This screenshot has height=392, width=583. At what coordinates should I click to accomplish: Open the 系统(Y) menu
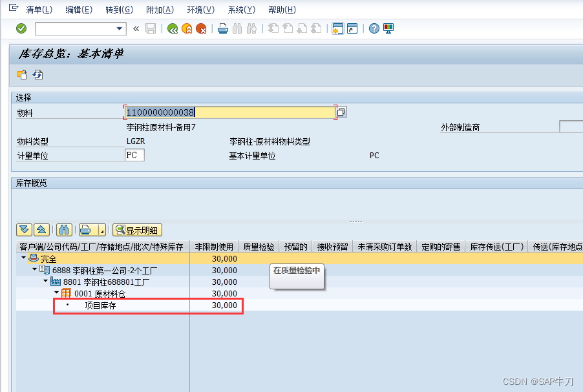click(241, 10)
